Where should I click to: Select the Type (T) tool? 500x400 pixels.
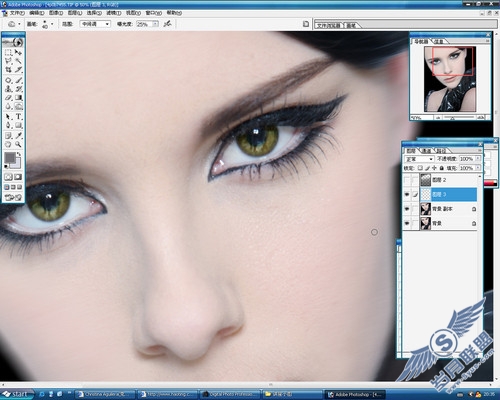point(19,117)
